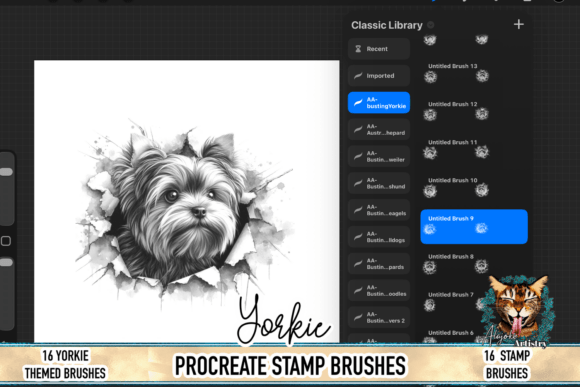Open the Recent brush set

379,49
